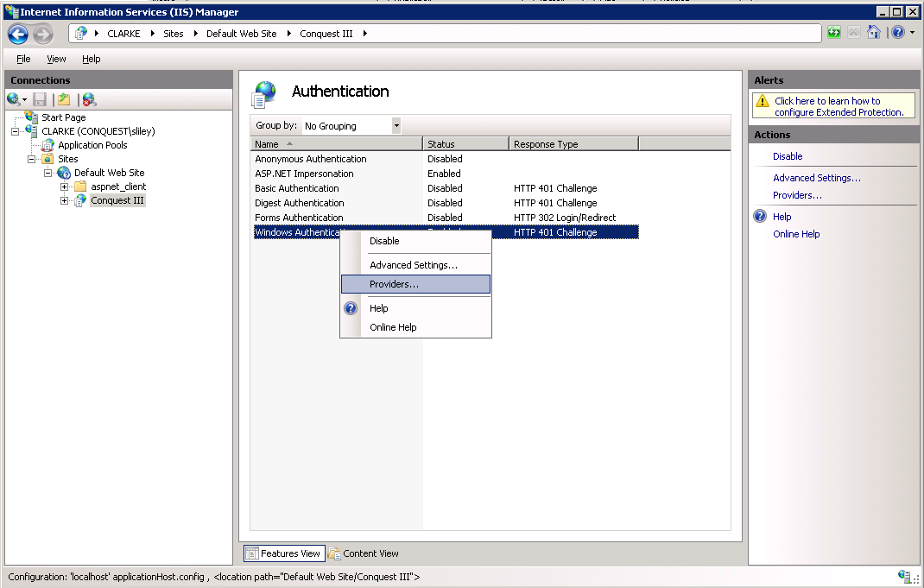Select the ASP.NET Impersonation row
Viewport: 924px width, 588px height.
coord(446,174)
